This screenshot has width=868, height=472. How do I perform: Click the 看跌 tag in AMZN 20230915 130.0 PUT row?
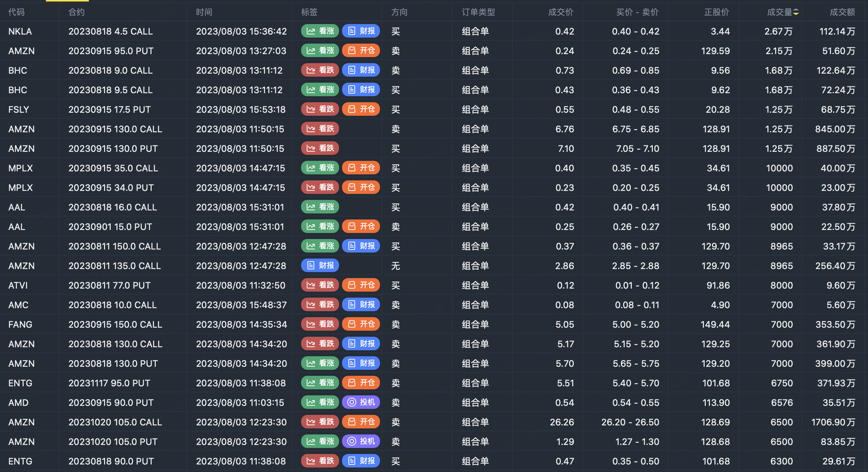(x=320, y=148)
